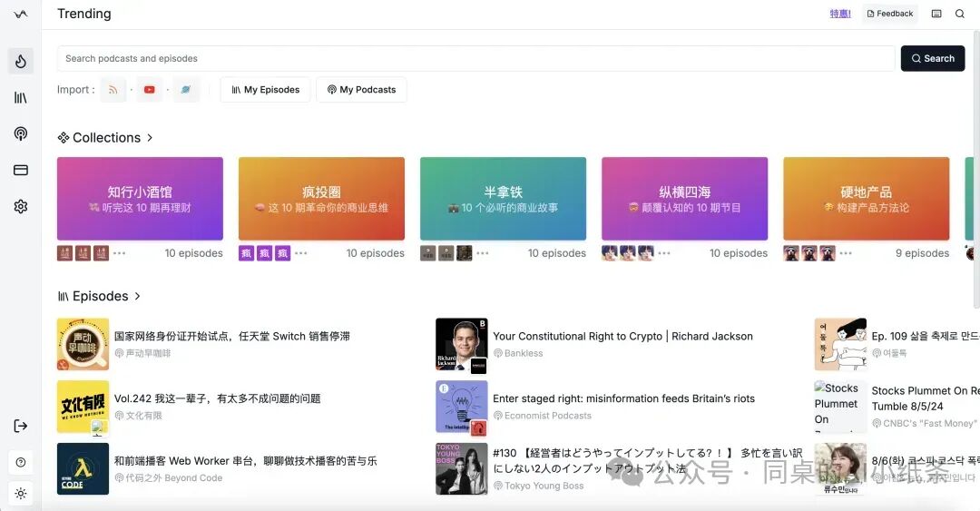The width and height of the screenshot is (980, 511).
Task: Open episode 国家网络身份证开始试点
Action: click(232, 336)
